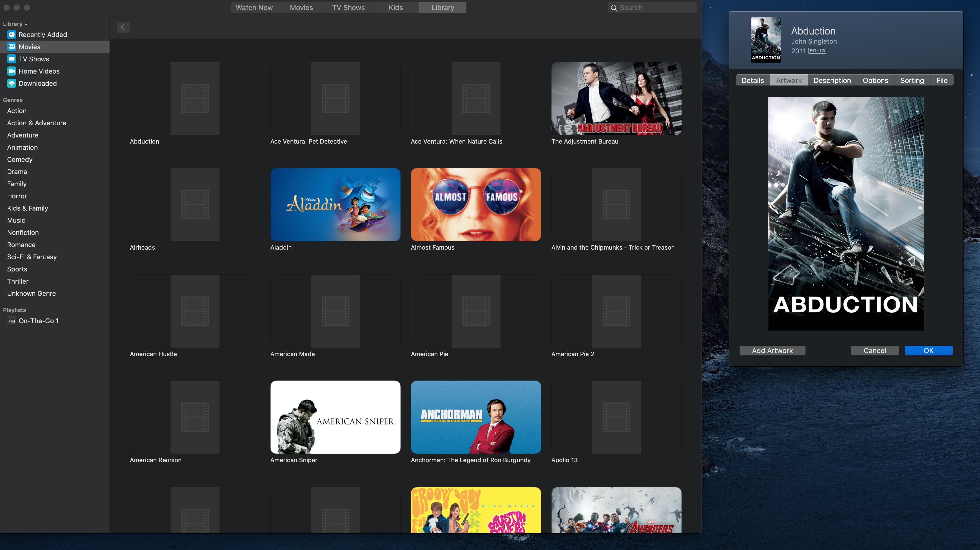Choose the Thriller genre
Image resolution: width=980 pixels, height=550 pixels.
[x=55, y=281]
